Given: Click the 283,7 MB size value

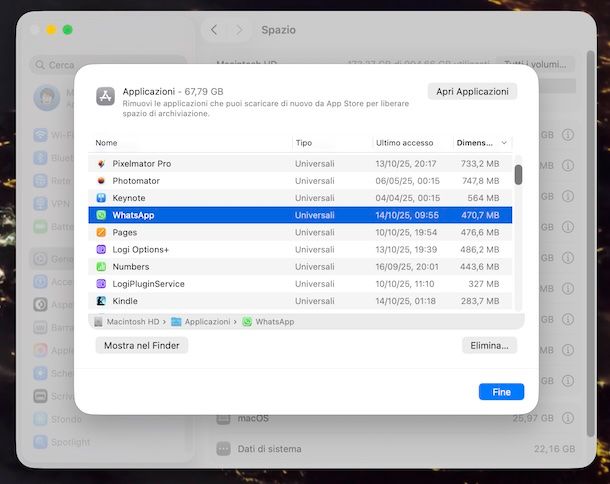Looking at the screenshot, I should click(480, 301).
